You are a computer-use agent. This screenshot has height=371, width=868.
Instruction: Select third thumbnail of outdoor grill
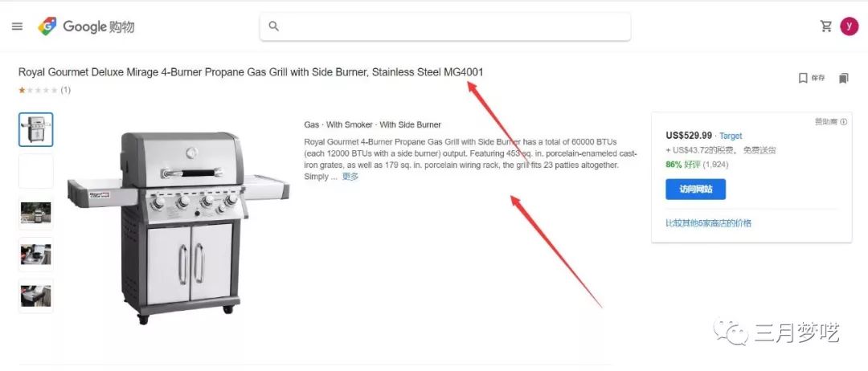(x=36, y=213)
